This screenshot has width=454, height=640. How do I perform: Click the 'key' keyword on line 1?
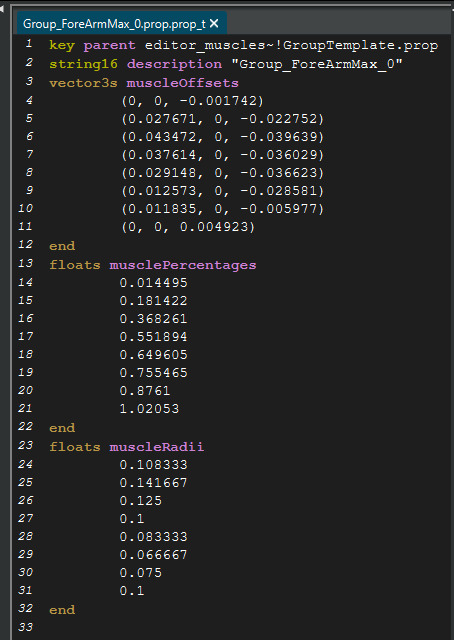tap(62, 45)
